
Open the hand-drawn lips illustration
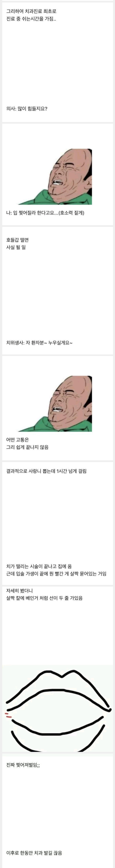(x=58, y=704)
